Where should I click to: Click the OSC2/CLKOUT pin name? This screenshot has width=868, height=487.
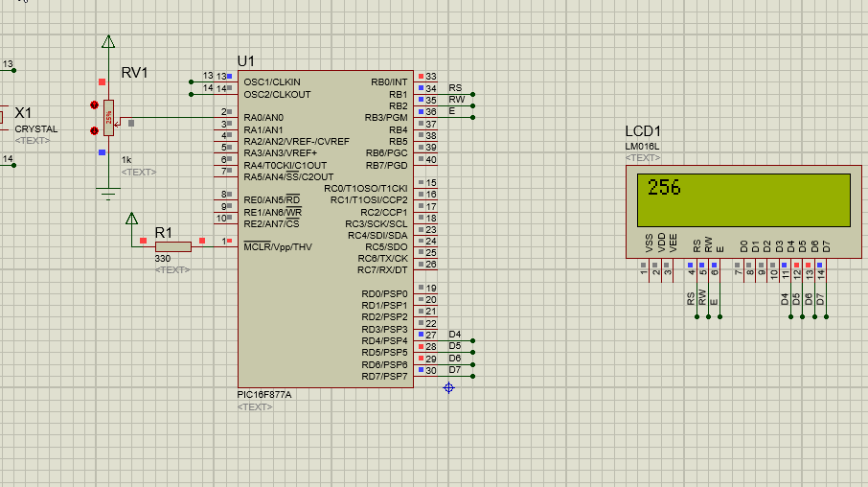pos(277,94)
